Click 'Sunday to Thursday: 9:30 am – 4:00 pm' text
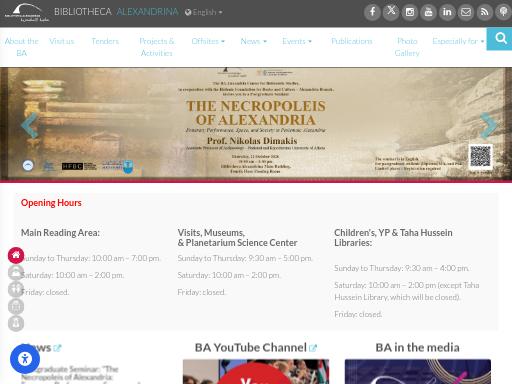The height and width of the screenshot is (384, 512). pyautogui.click(x=402, y=268)
